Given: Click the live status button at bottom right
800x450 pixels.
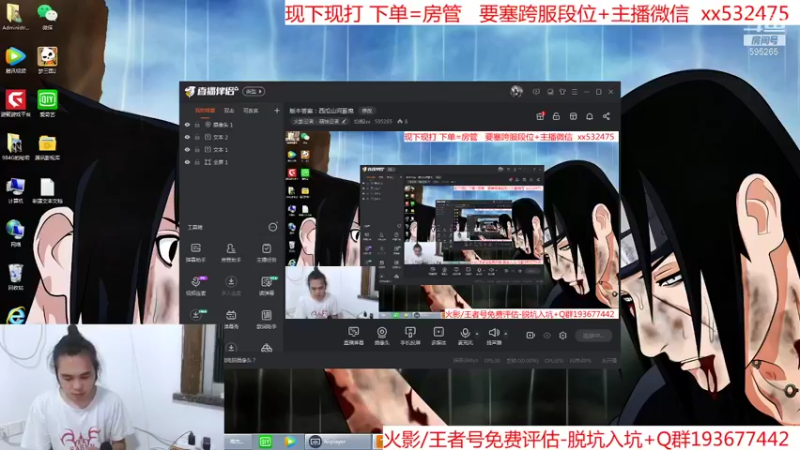Looking at the screenshot, I should (593, 335).
